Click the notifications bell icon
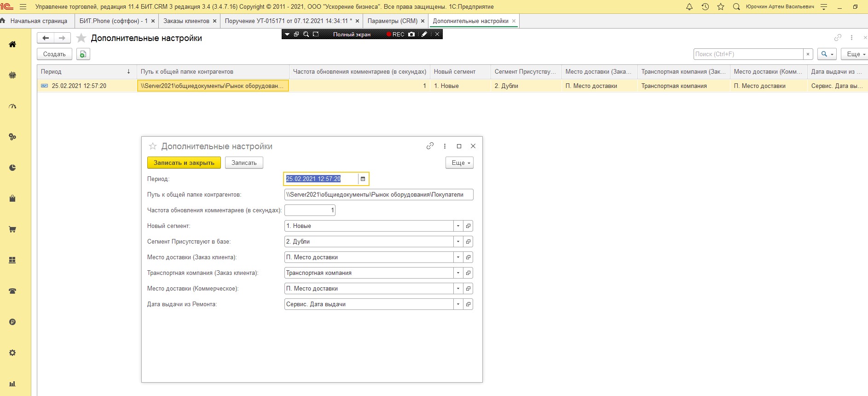Image resolution: width=868 pixels, height=396 pixels. pyautogui.click(x=689, y=7)
